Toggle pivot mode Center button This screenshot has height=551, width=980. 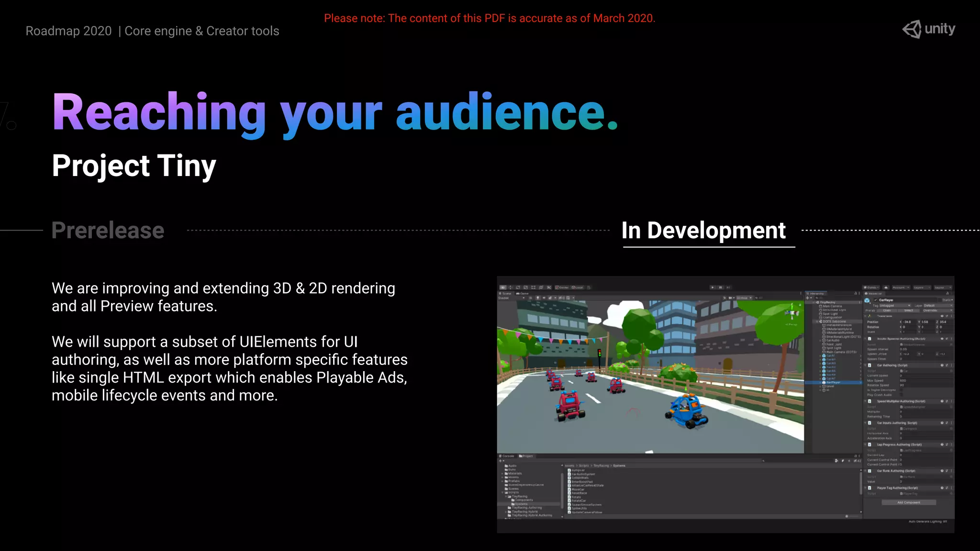(562, 287)
